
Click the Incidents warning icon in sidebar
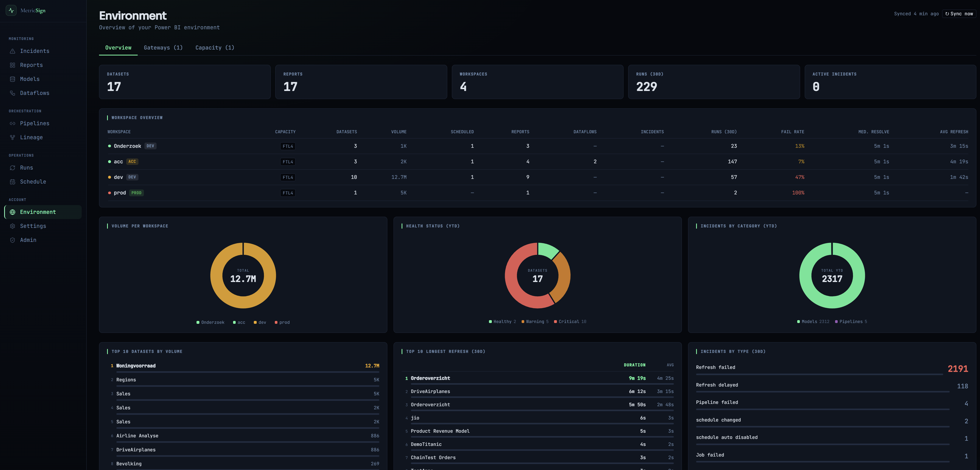click(12, 51)
